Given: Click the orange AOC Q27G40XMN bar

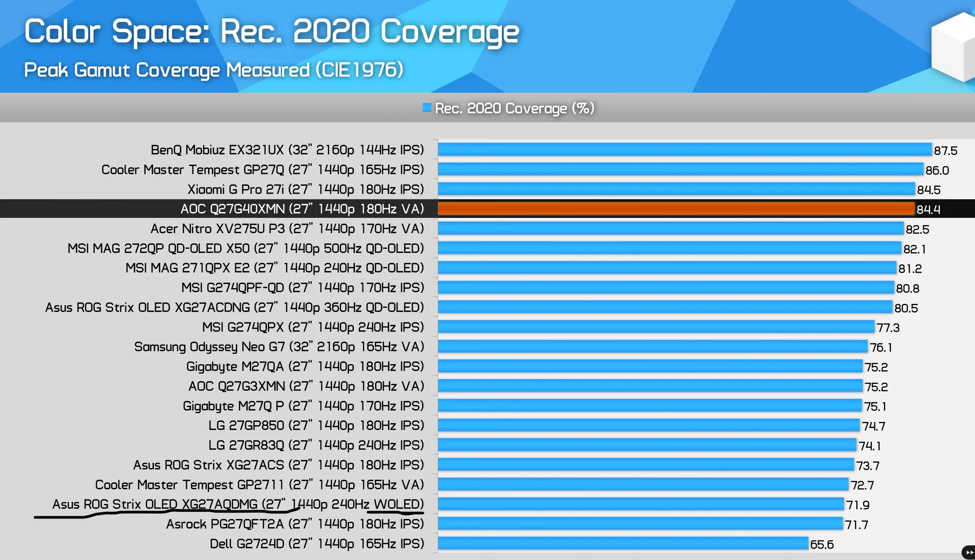Looking at the screenshot, I should point(676,209).
